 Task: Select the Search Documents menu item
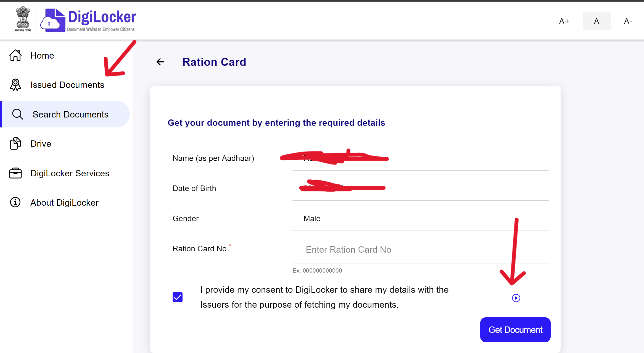click(x=70, y=114)
